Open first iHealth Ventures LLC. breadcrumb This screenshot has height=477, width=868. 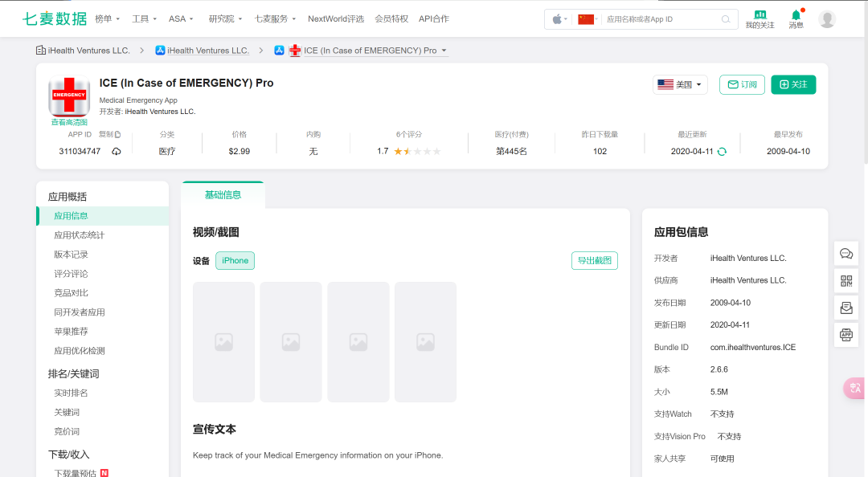coord(88,51)
